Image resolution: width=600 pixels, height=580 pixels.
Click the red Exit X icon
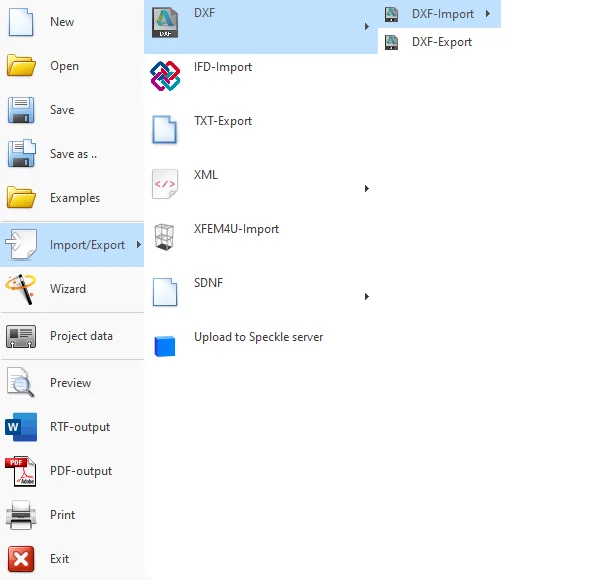21,559
